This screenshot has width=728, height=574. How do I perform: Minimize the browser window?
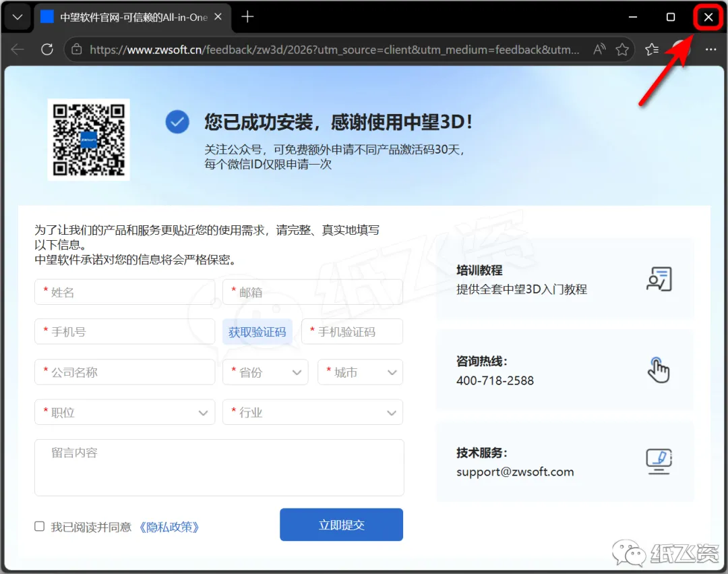coord(632,17)
